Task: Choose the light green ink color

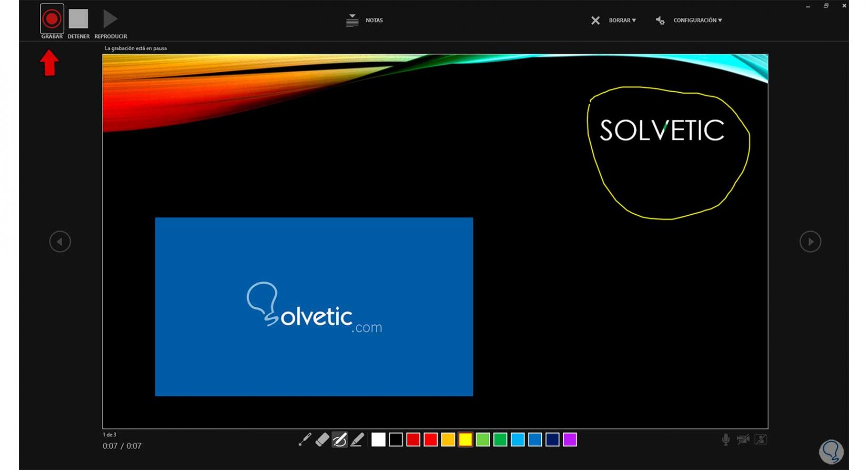Action: [x=482, y=439]
